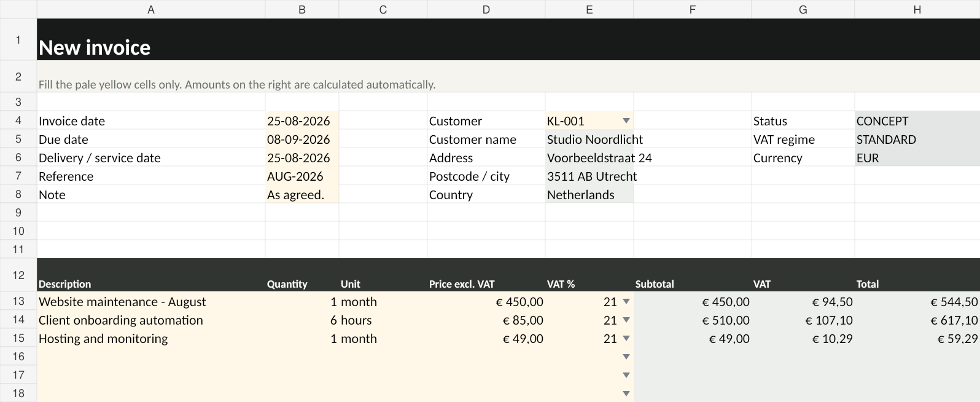Open the Customer KL-001 dropdown arrow

(x=626, y=121)
